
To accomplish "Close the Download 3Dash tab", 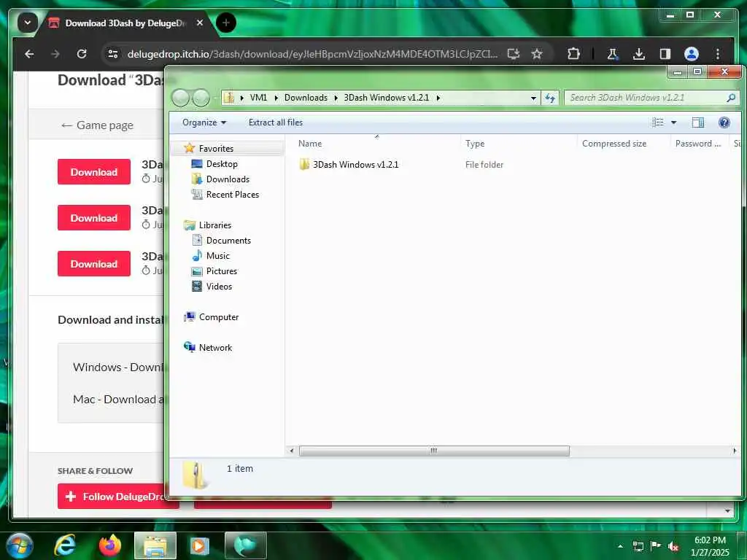I will 200,23.
